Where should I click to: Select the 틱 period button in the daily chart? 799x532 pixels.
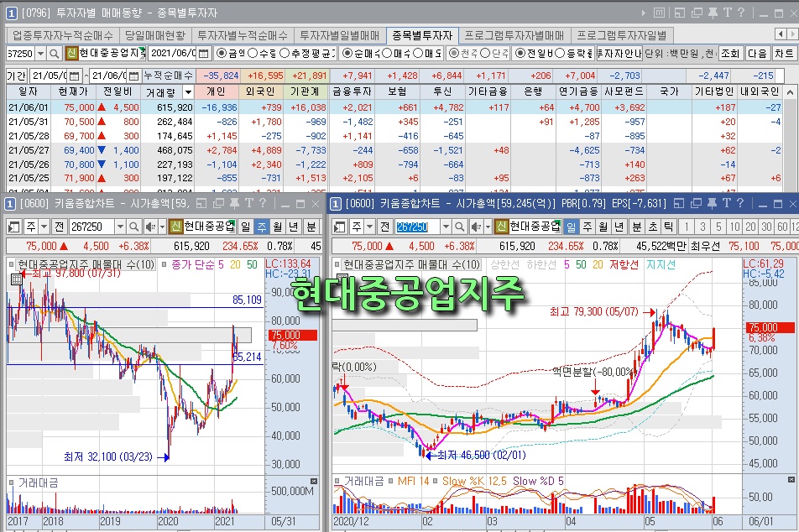(668, 227)
